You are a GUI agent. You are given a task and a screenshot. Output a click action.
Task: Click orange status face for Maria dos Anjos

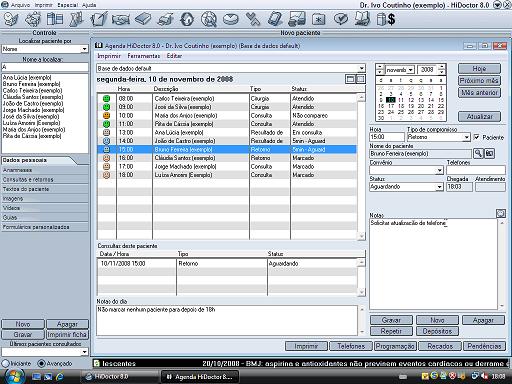tap(106, 116)
